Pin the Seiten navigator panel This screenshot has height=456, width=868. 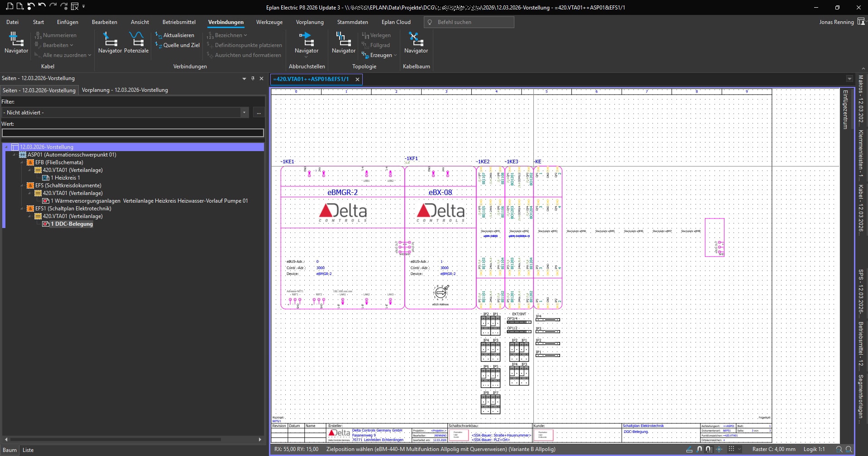click(x=253, y=78)
